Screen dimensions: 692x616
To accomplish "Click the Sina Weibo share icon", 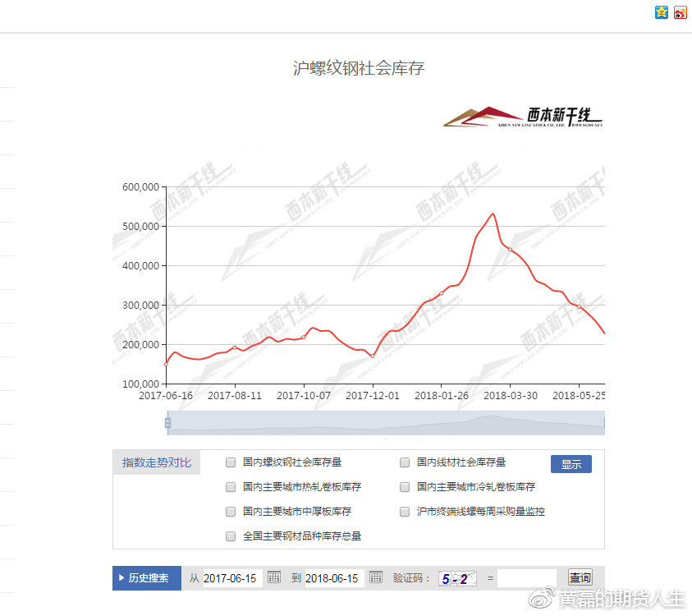I will [681, 12].
